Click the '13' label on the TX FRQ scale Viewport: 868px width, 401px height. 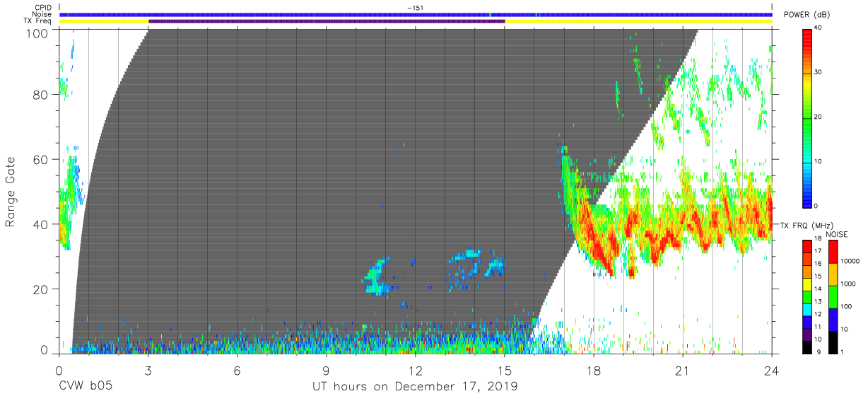coord(817,301)
